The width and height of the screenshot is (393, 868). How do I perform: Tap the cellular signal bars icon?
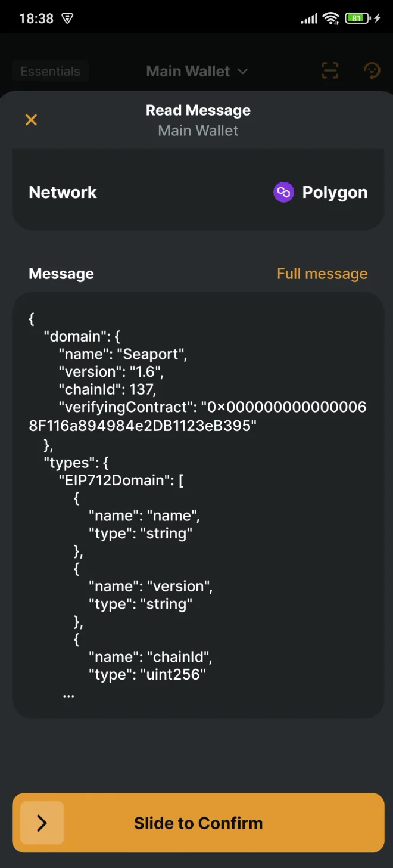click(x=308, y=18)
